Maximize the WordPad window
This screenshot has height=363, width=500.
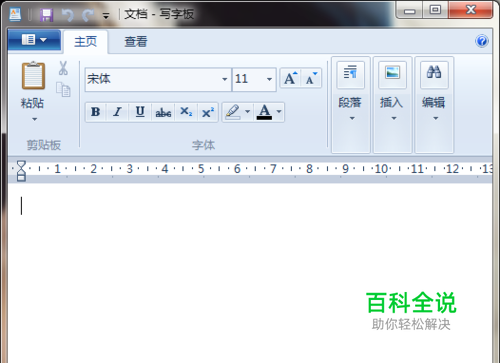pyautogui.click(x=435, y=11)
